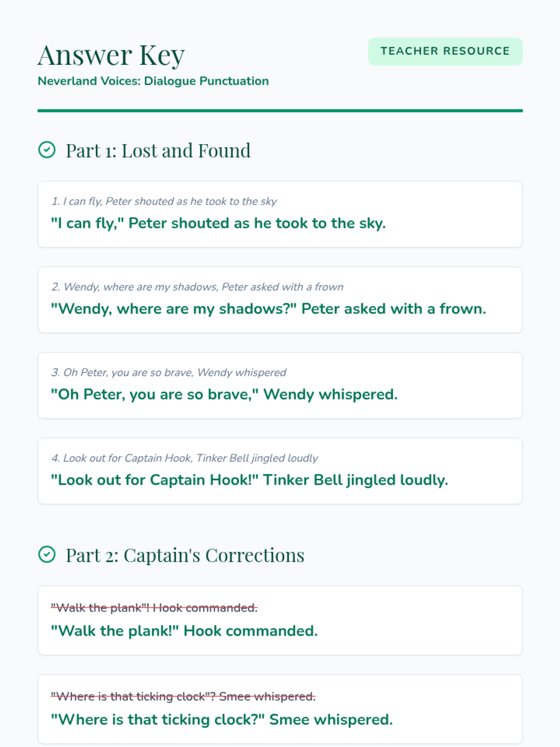Click the italic prompt 4 about Tinker Bell
This screenshot has height=747, width=560.
tap(185, 458)
